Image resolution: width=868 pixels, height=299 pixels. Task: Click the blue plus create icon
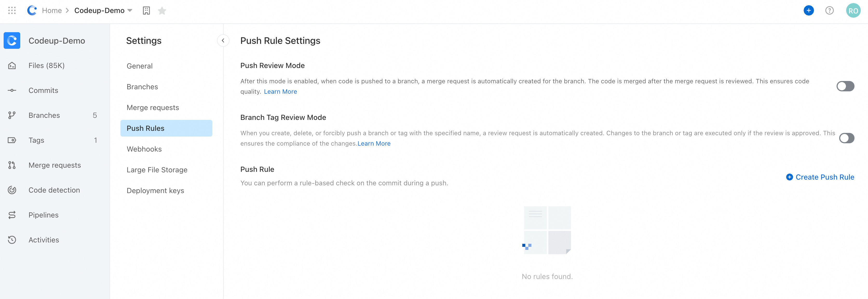click(x=808, y=10)
